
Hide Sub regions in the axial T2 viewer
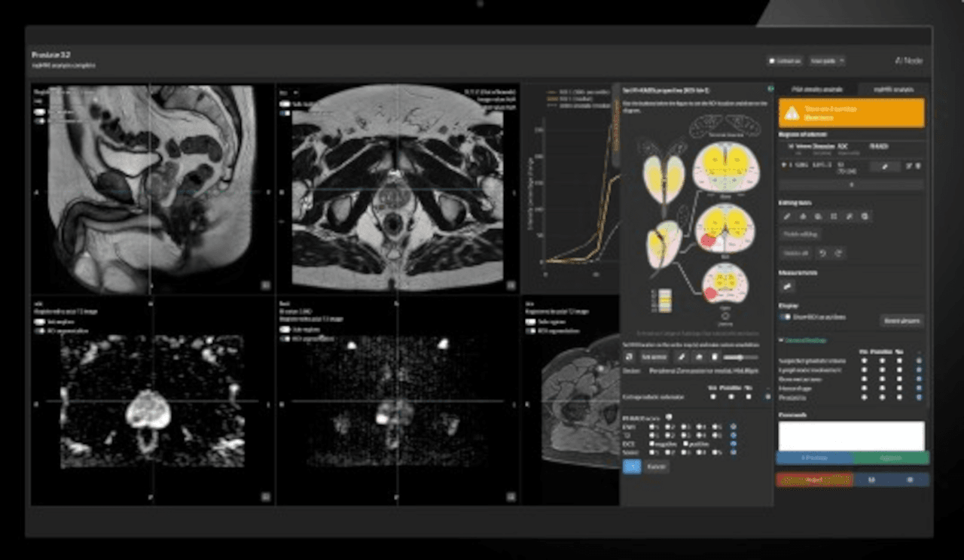(285, 104)
